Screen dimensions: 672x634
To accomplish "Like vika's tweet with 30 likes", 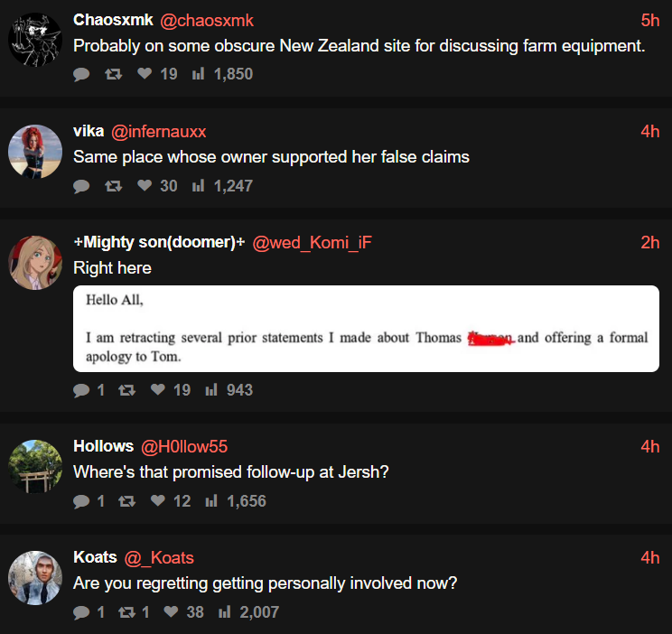I will (x=145, y=186).
